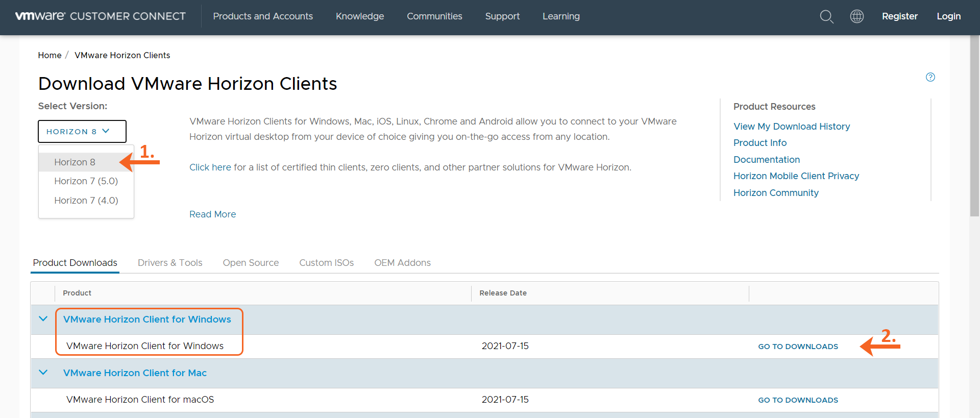The image size is (980, 418).
Task: Click VMware Horizon Client for Windows row text
Action: coord(145,346)
